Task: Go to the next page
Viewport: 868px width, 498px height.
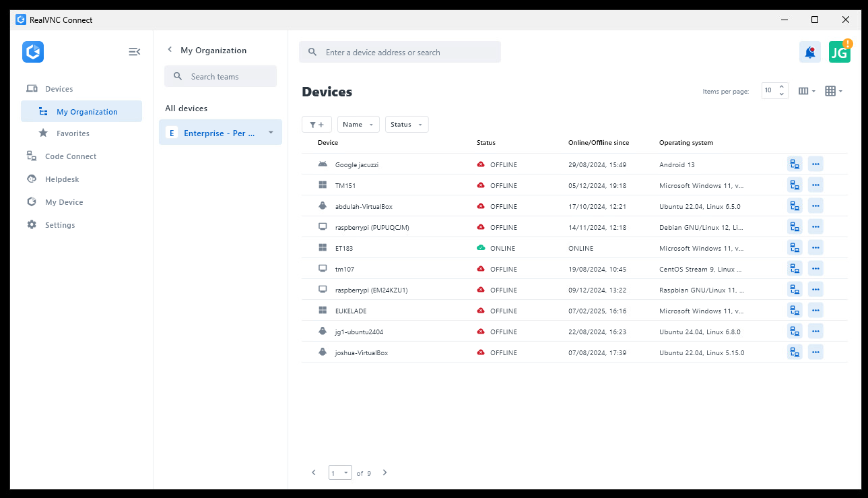Action: [x=385, y=472]
